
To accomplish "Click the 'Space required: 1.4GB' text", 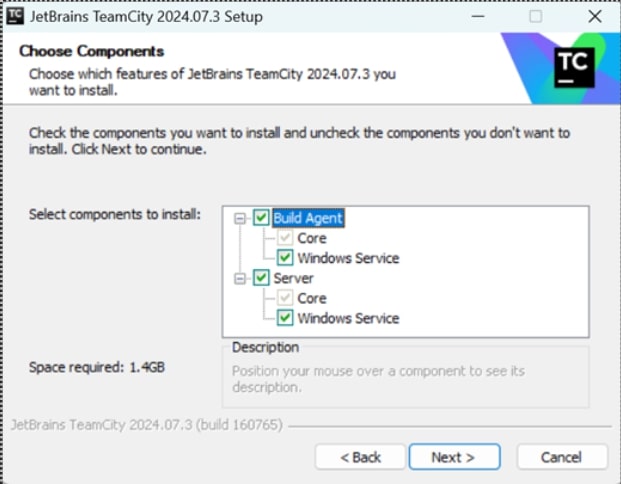I will point(97,367).
